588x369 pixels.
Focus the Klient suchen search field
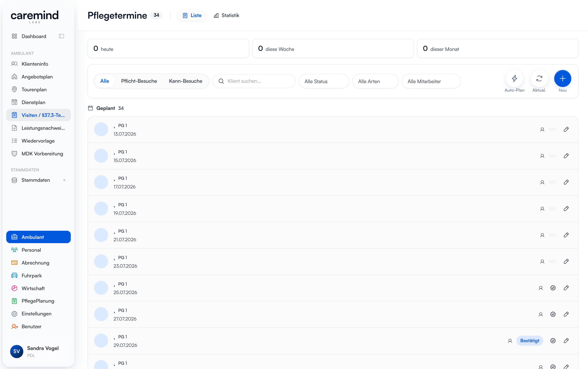(x=254, y=81)
